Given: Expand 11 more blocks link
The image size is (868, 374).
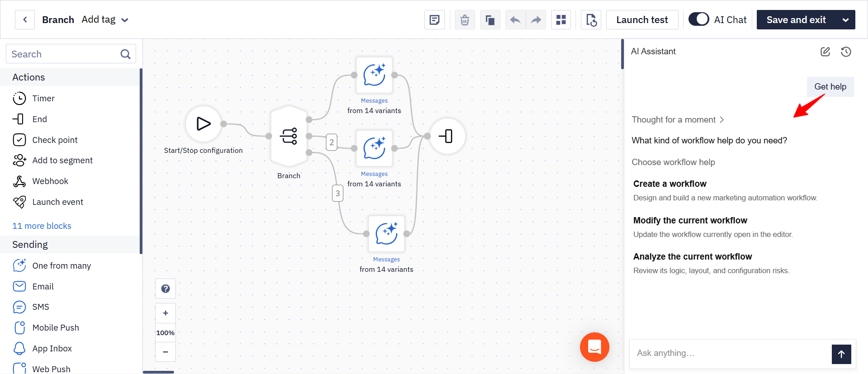Looking at the screenshot, I should [42, 226].
